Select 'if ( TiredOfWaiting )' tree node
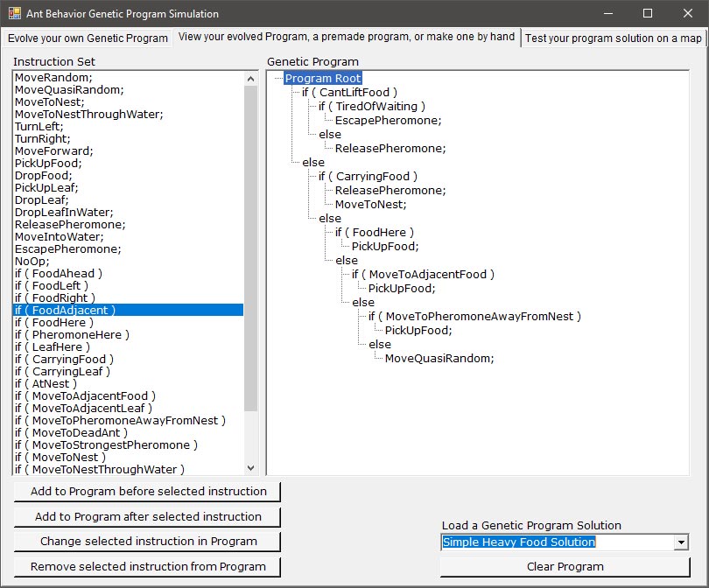The image size is (709, 588). tap(372, 106)
